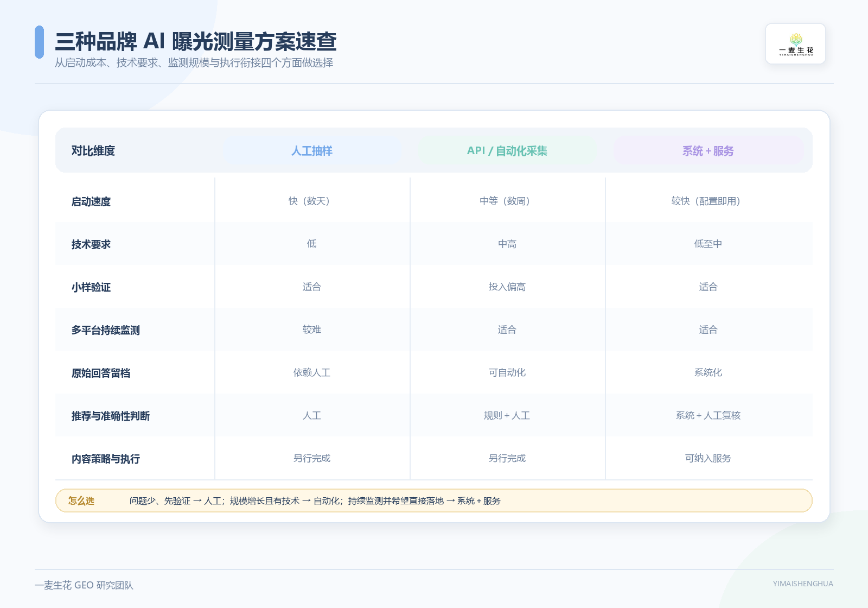
Task: Click 适合 under API / 自动化采集 in 多平台持续监测 row
Action: [x=507, y=330]
